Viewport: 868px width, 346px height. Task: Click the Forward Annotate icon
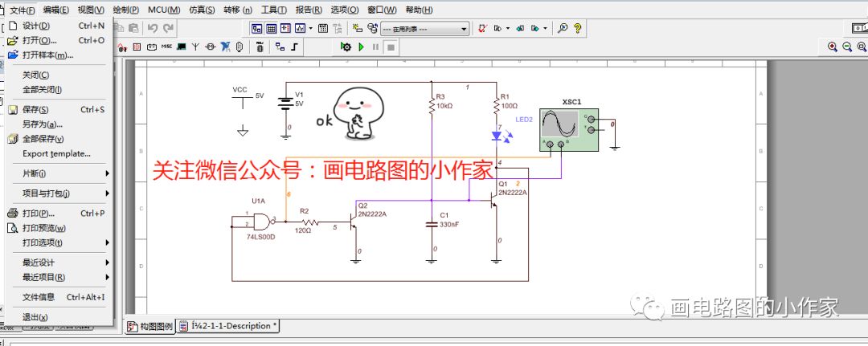coord(534,28)
